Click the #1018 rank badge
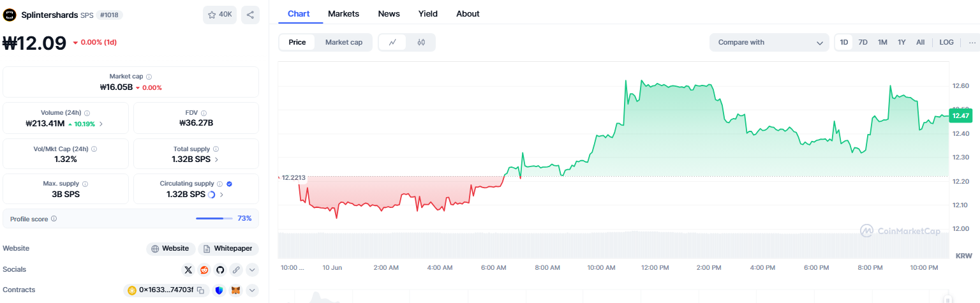Viewport: 980px width, 303px height. (x=109, y=15)
